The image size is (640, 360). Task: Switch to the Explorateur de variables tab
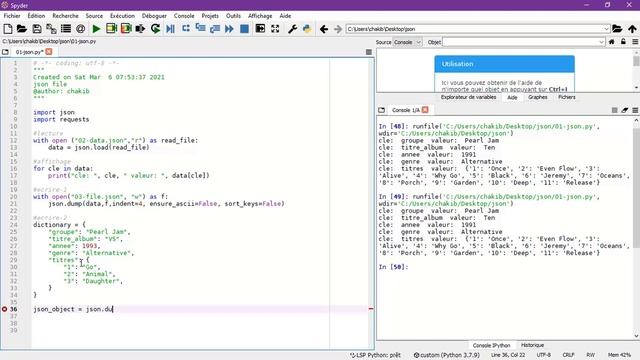[x=468, y=97]
